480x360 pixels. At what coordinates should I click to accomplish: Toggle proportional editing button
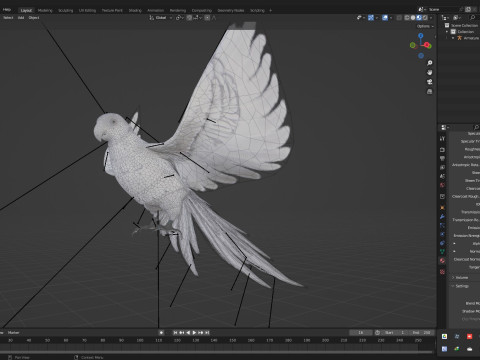tap(207, 18)
